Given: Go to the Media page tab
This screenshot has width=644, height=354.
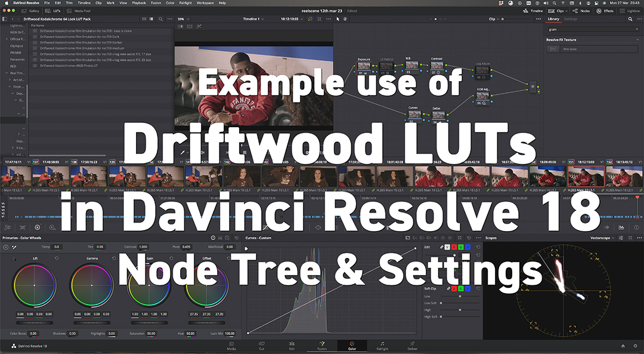Looking at the screenshot, I should 231,346.
